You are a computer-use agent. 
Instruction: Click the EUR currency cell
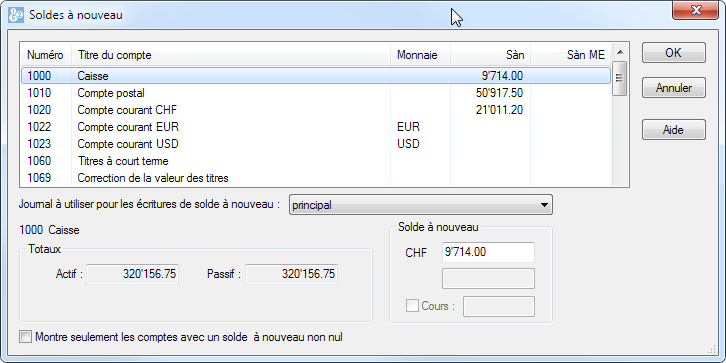coord(408,127)
